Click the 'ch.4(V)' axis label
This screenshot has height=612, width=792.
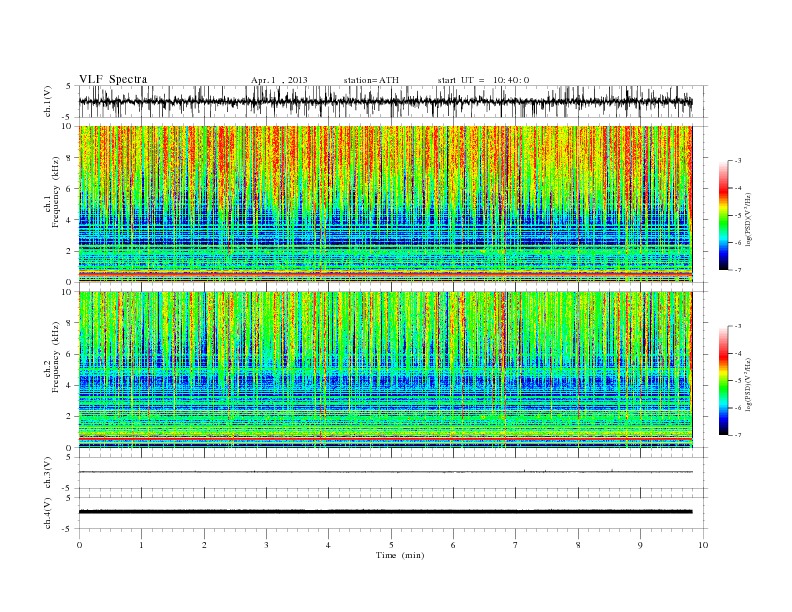(x=48, y=513)
